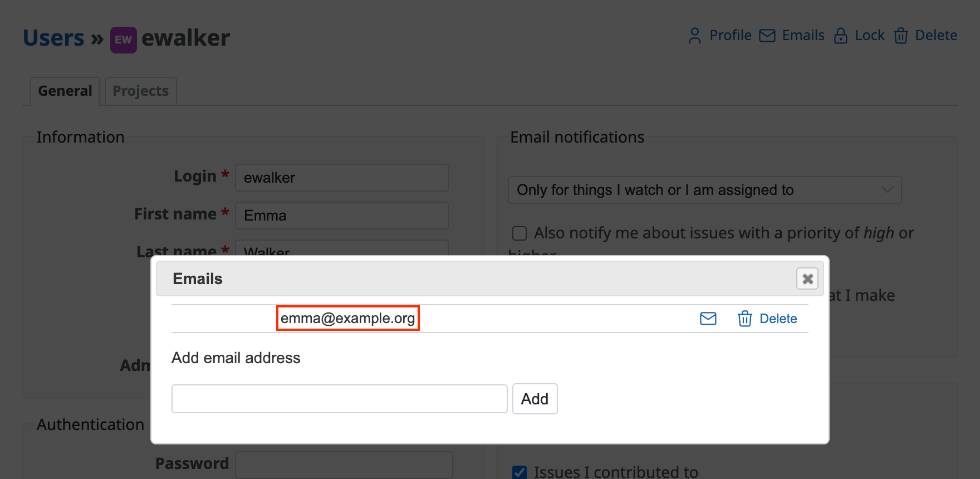
Task: Click the add email address input
Action: [340, 399]
